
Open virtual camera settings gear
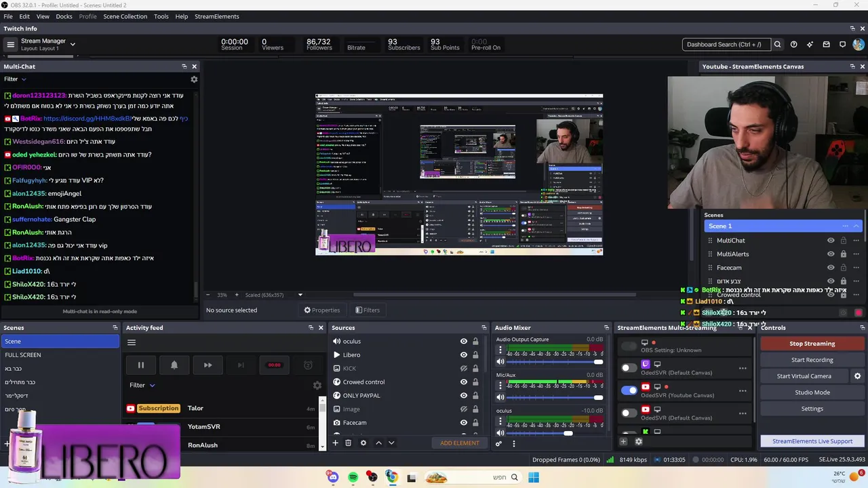857,376
